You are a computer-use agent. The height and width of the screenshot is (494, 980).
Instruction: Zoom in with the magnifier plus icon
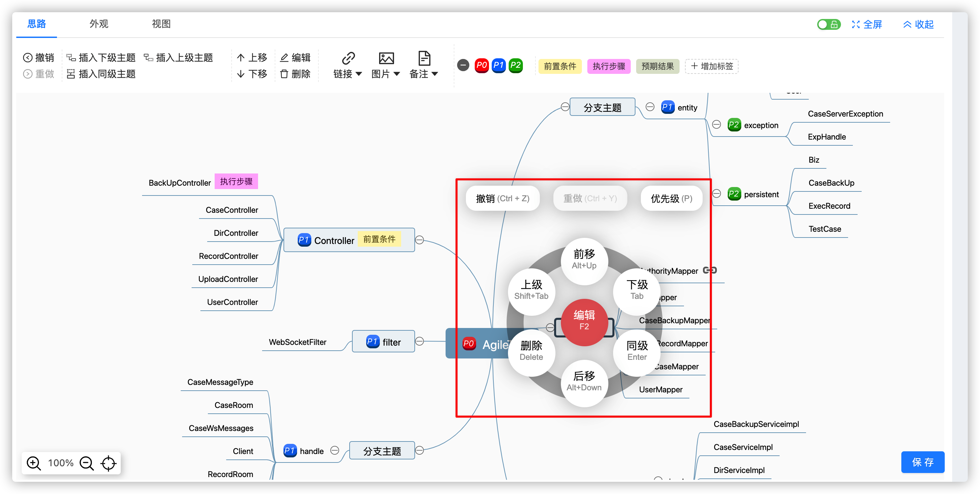point(34,463)
